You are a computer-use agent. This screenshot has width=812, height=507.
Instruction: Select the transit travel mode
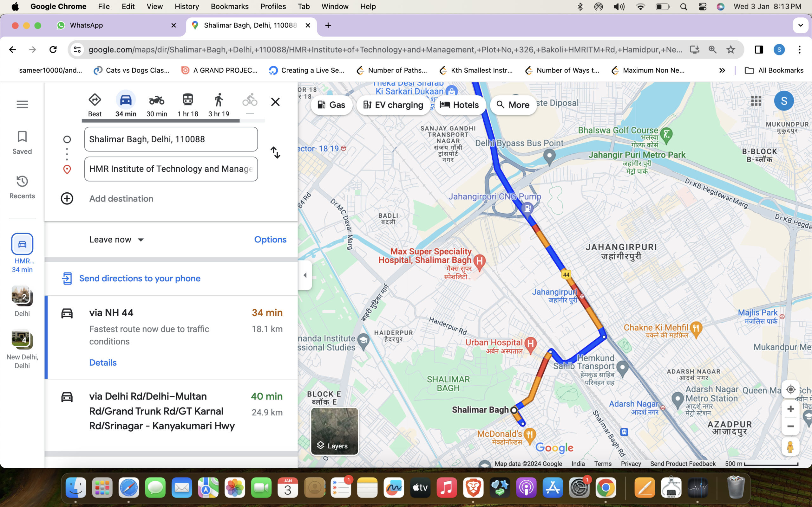187,104
